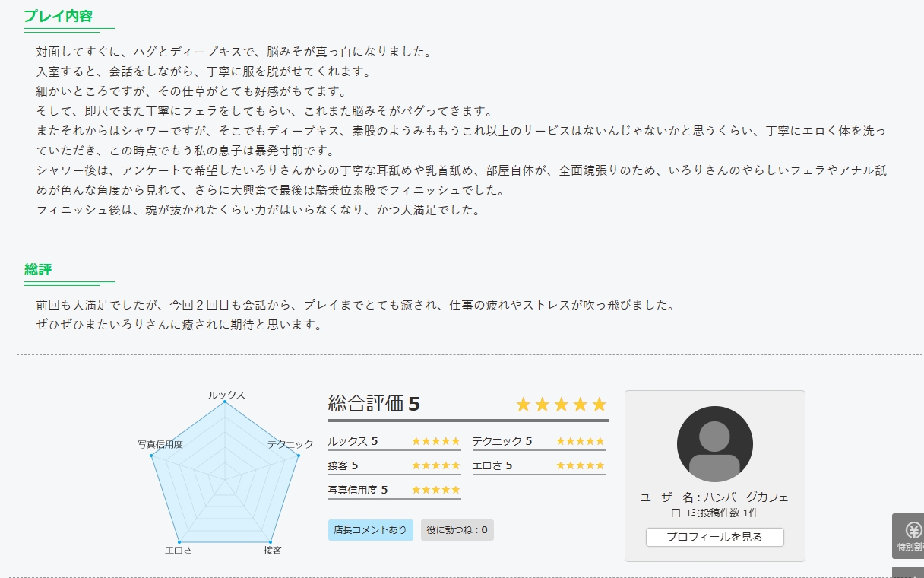Image resolution: width=924 pixels, height=578 pixels.
Task: Click the 役に勃つね vote button showing 0
Action: click(x=457, y=530)
